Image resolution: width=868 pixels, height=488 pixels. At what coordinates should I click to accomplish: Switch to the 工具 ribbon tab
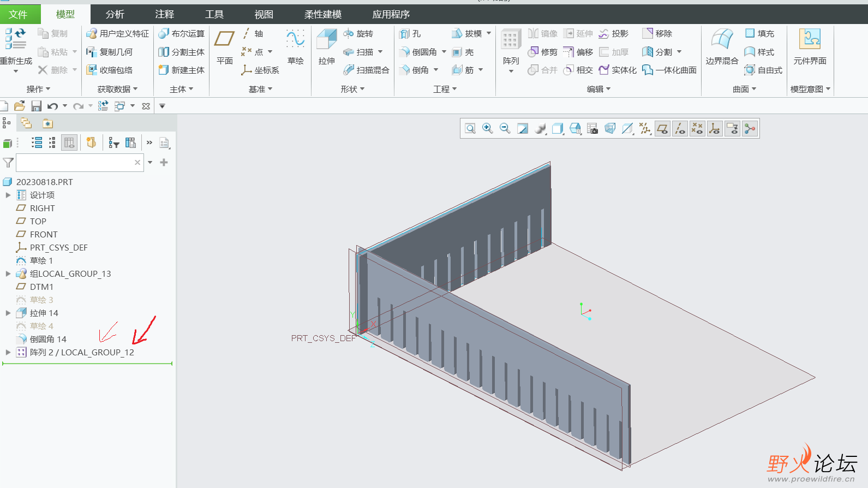click(x=214, y=14)
